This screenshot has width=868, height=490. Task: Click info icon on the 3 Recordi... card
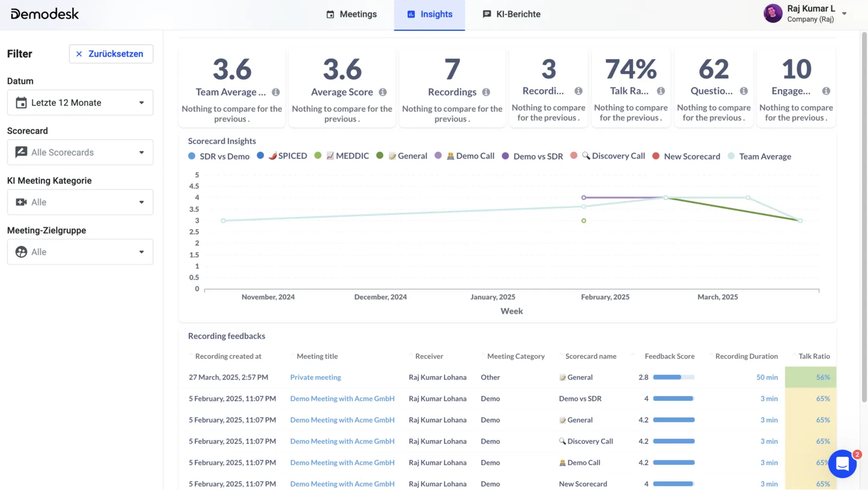578,91
